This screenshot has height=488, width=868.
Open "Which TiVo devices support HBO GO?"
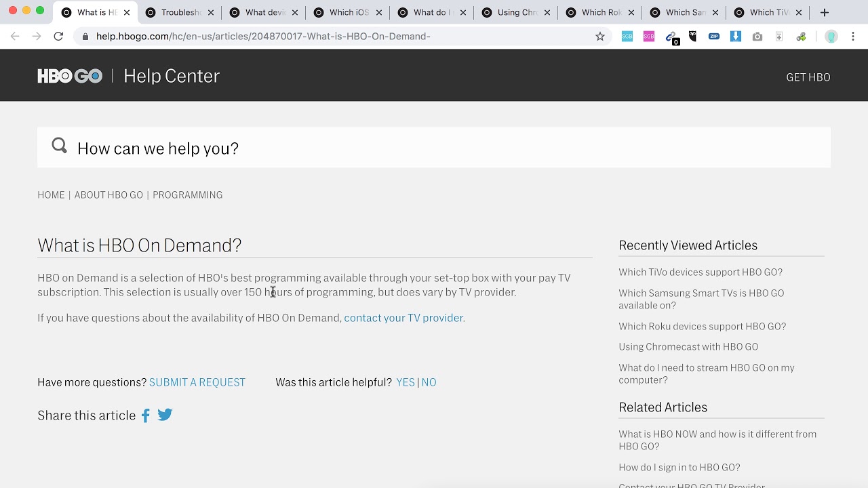tap(701, 272)
